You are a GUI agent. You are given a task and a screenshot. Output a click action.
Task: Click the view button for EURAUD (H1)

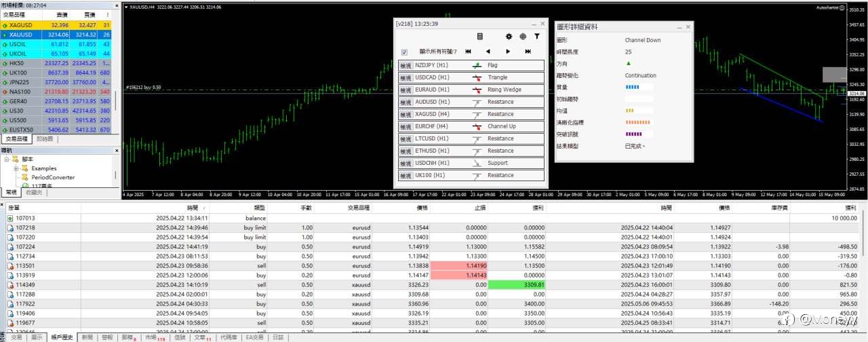[406, 90]
